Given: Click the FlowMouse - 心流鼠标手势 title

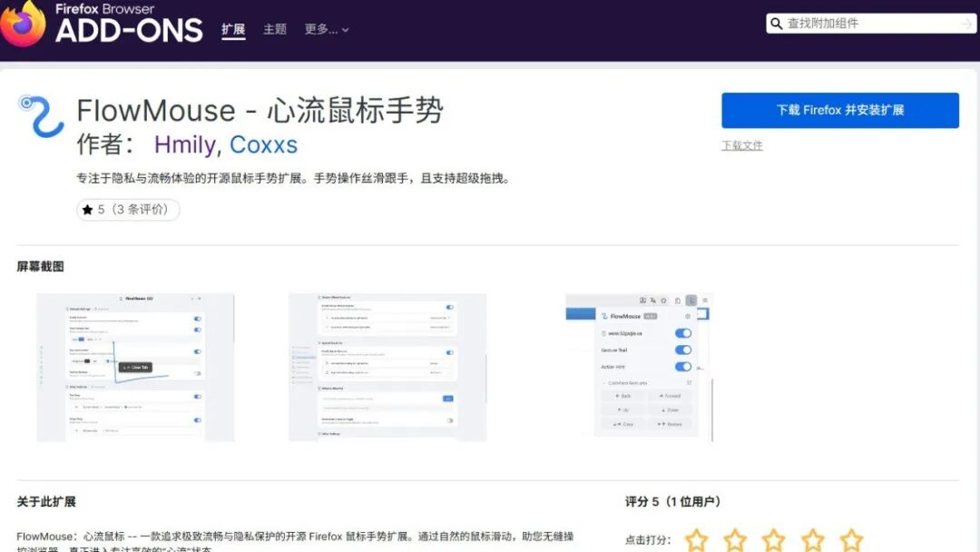Looking at the screenshot, I should [260, 111].
